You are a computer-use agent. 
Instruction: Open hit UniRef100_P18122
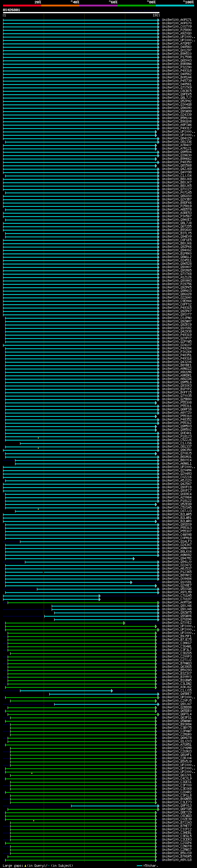(x=177, y=501)
